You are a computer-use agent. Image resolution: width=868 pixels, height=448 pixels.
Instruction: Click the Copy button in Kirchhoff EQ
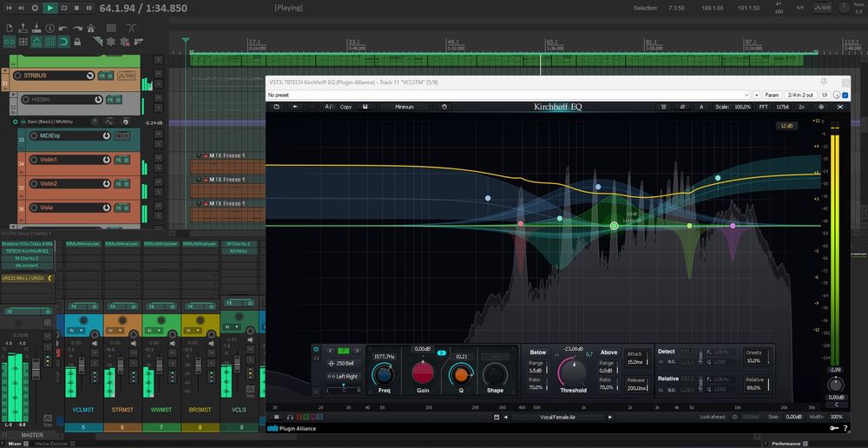(345, 107)
